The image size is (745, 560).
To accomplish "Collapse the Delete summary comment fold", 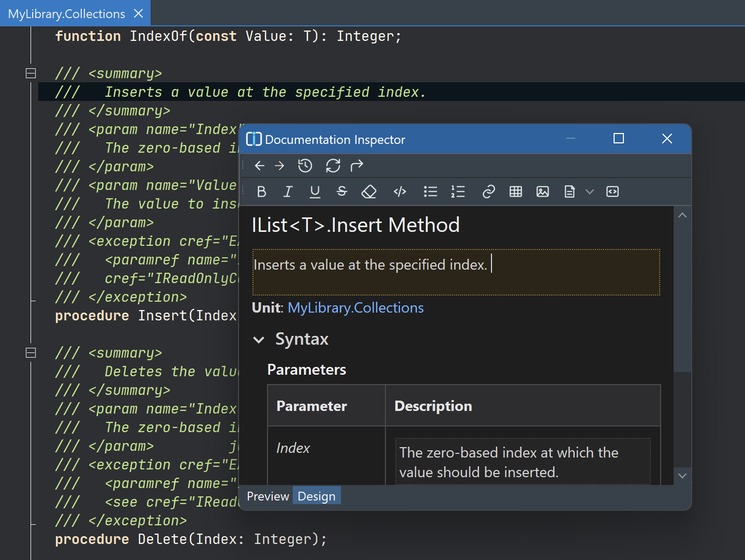I will (x=31, y=352).
